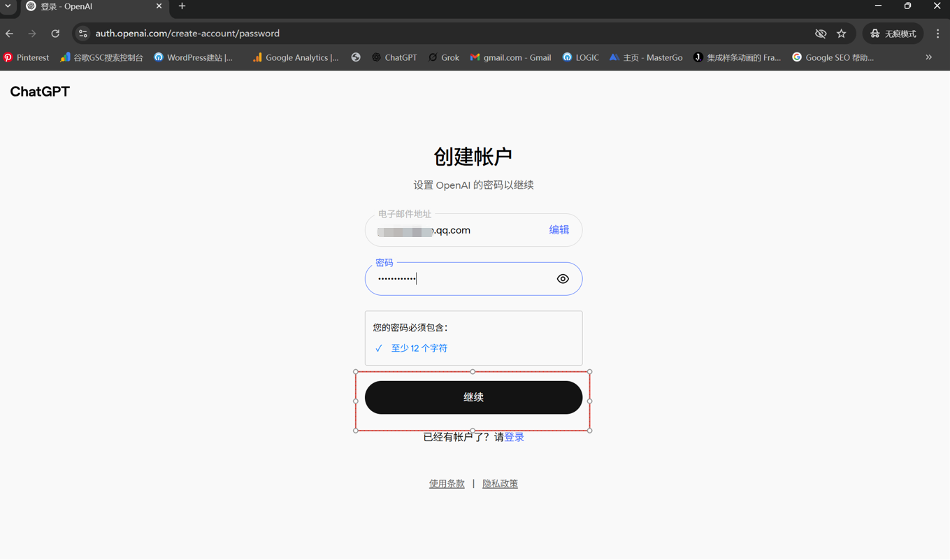The height and width of the screenshot is (560, 950).
Task: Open the gmail.com - Gmail bookmark
Action: point(511,57)
